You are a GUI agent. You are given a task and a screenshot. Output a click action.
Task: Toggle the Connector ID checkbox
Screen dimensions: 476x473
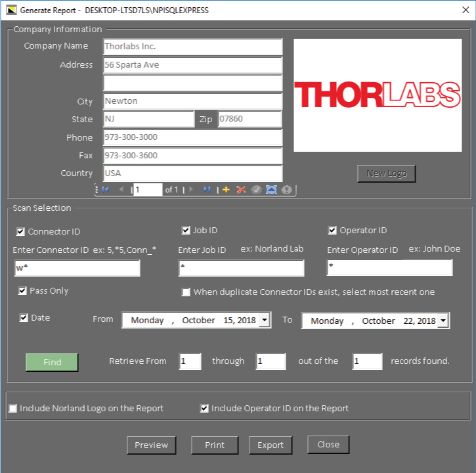click(20, 232)
